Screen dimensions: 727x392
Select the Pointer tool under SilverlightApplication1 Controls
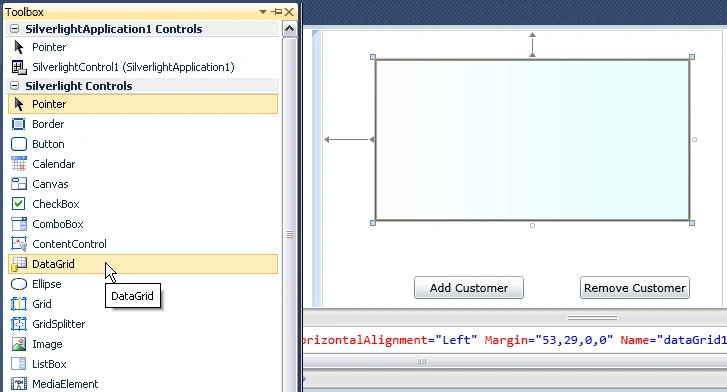coord(143,47)
